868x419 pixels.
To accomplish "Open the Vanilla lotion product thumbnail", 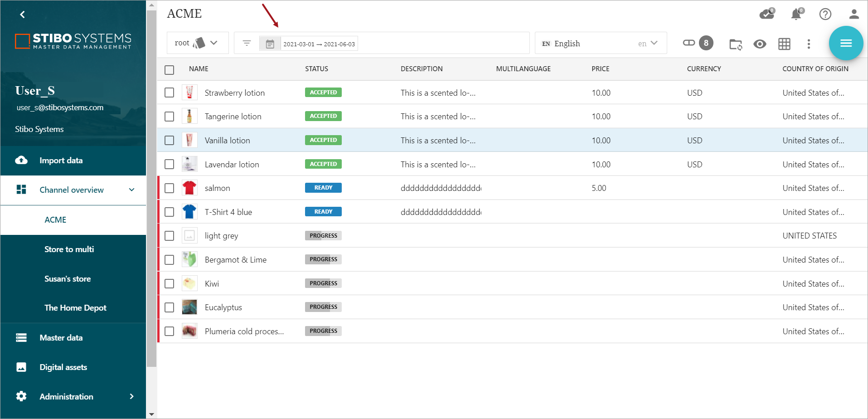I will click(189, 140).
